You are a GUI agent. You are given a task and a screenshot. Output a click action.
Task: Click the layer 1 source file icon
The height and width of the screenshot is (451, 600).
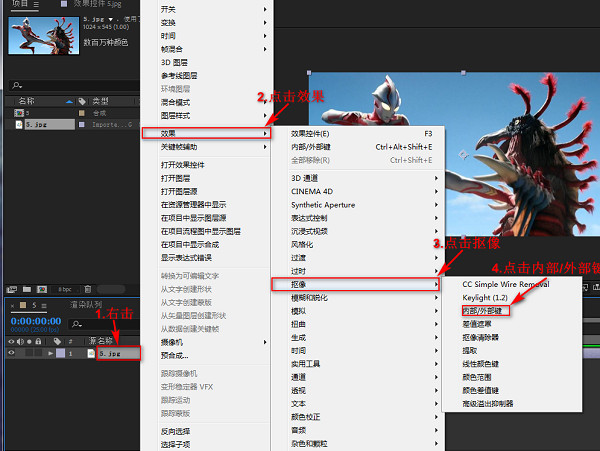click(91, 353)
